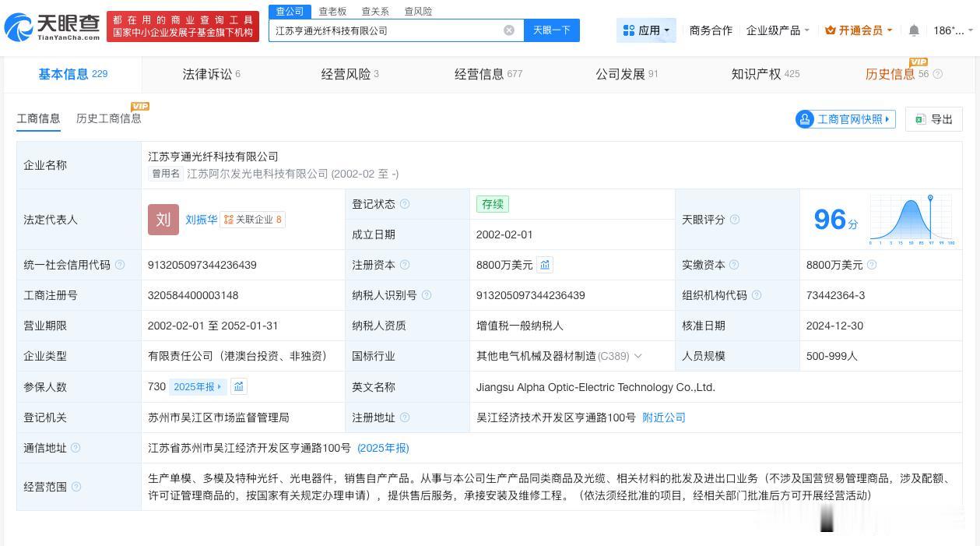Expand the 企业级产品 dropdown
This screenshot has width=980, height=546.
778,30
